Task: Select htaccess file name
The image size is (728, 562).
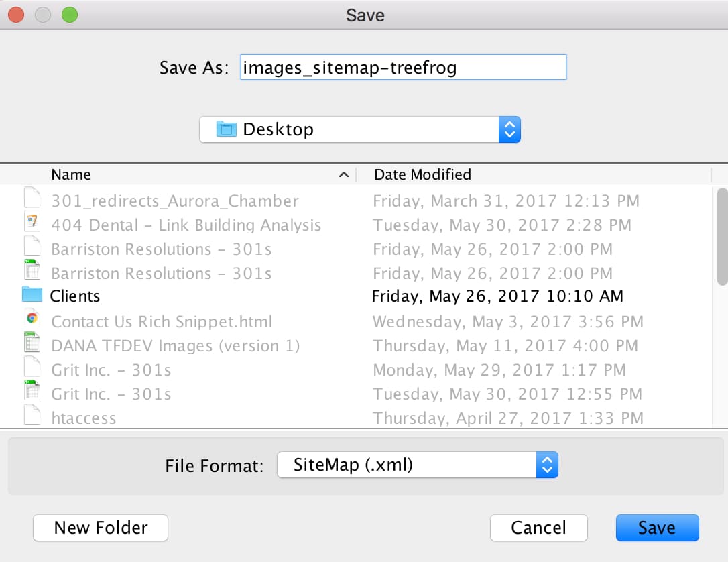Action: tap(84, 418)
